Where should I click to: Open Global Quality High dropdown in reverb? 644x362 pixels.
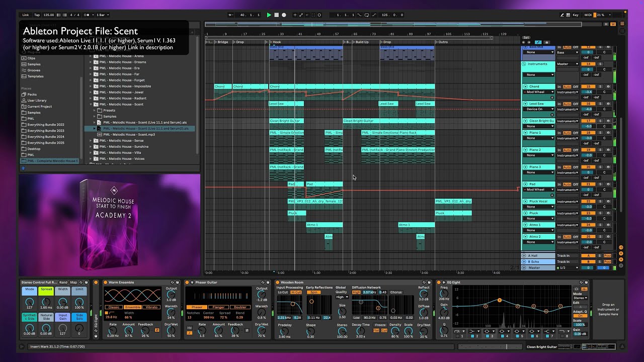pyautogui.click(x=341, y=297)
